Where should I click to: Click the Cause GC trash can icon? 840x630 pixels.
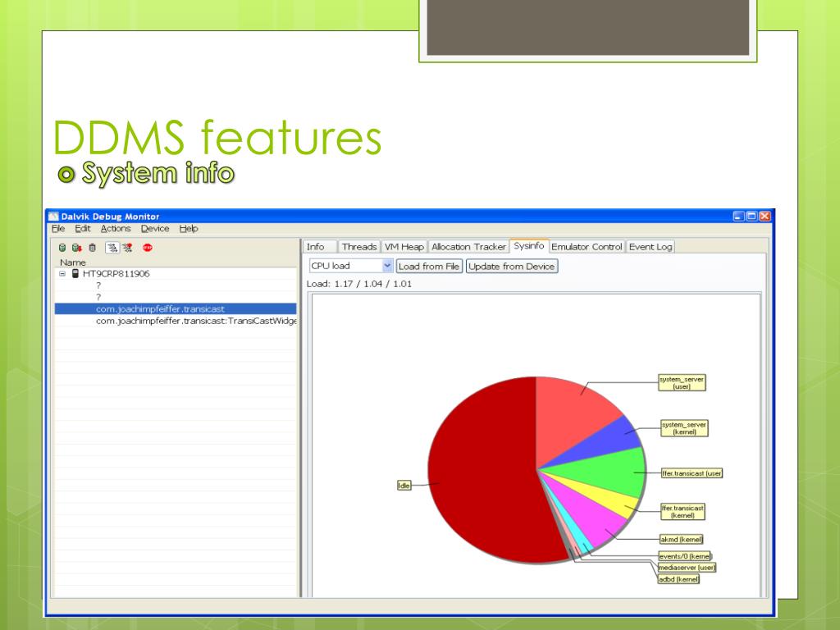coord(93,248)
